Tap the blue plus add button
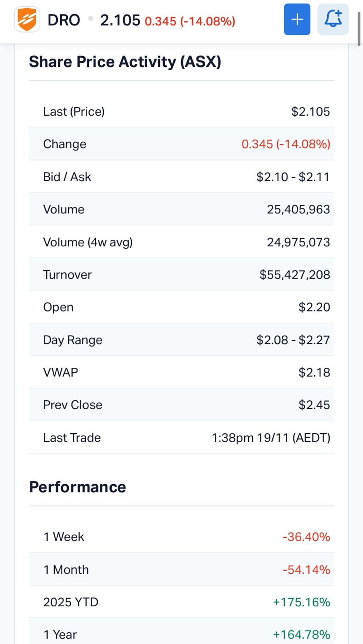This screenshot has height=644, width=363. coord(297,19)
